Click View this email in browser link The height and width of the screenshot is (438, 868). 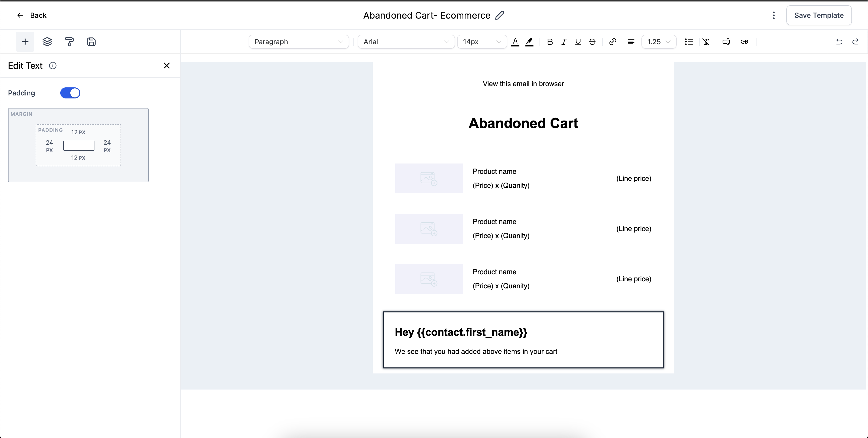click(x=523, y=84)
